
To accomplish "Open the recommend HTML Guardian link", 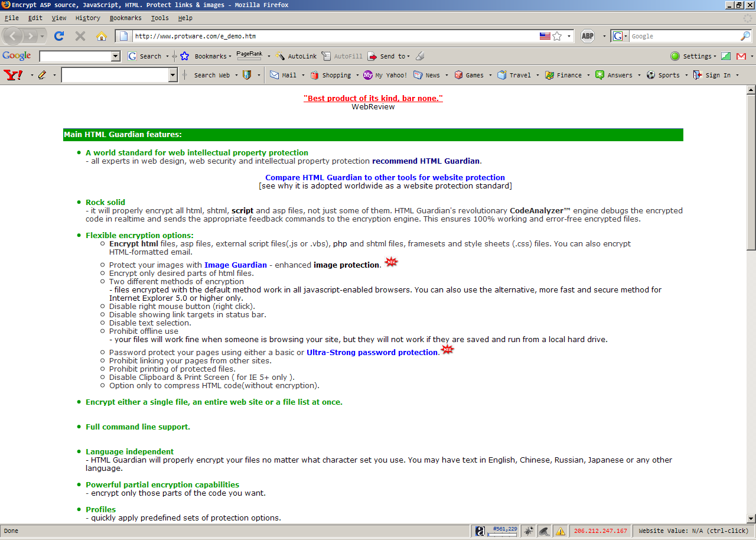I will click(426, 161).
